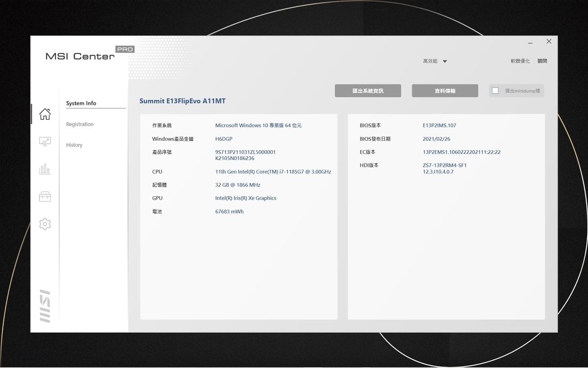Click the EC版本 label
The height and width of the screenshot is (368, 588).
367,152
